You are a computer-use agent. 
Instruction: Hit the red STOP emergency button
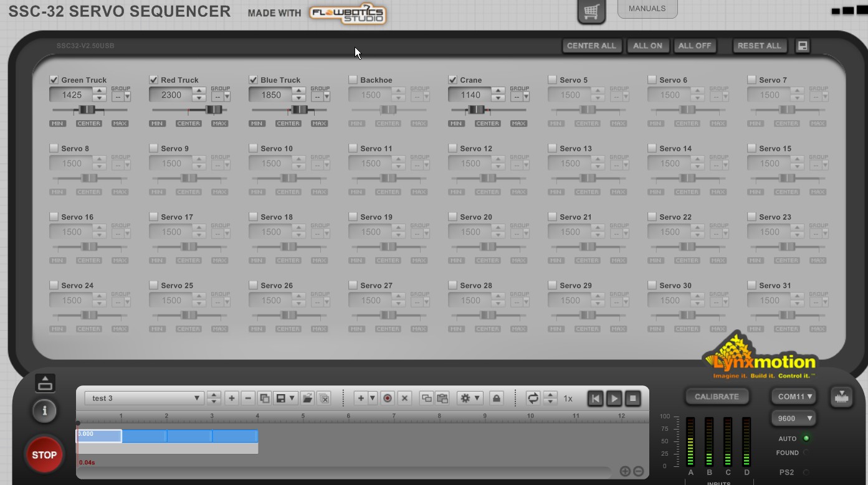pos(44,454)
